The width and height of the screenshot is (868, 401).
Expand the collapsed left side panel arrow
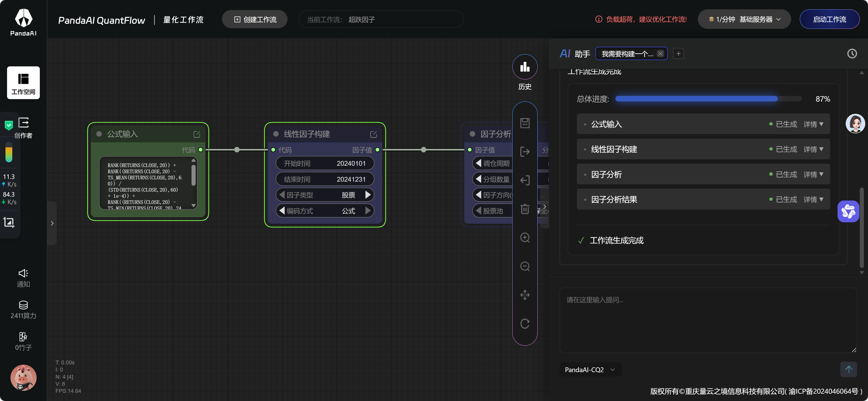pyautogui.click(x=52, y=223)
